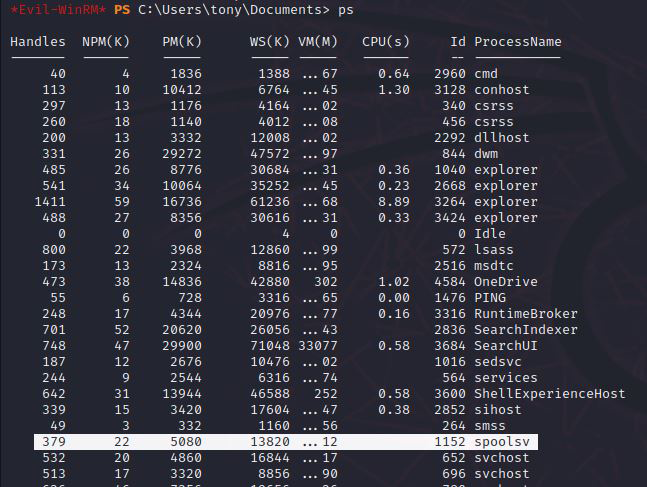
Task: Click the CPU(s) column header
Action: pyautogui.click(x=386, y=42)
